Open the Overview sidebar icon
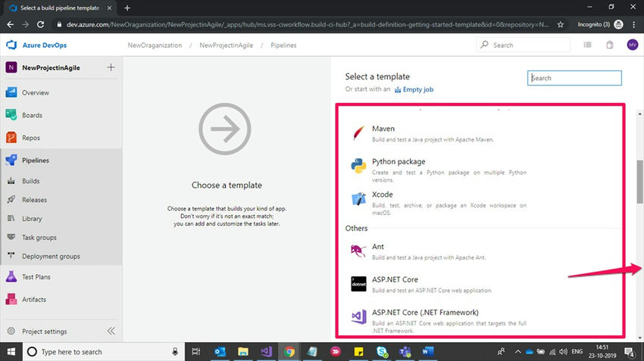The height and width of the screenshot is (361, 644). point(11,92)
